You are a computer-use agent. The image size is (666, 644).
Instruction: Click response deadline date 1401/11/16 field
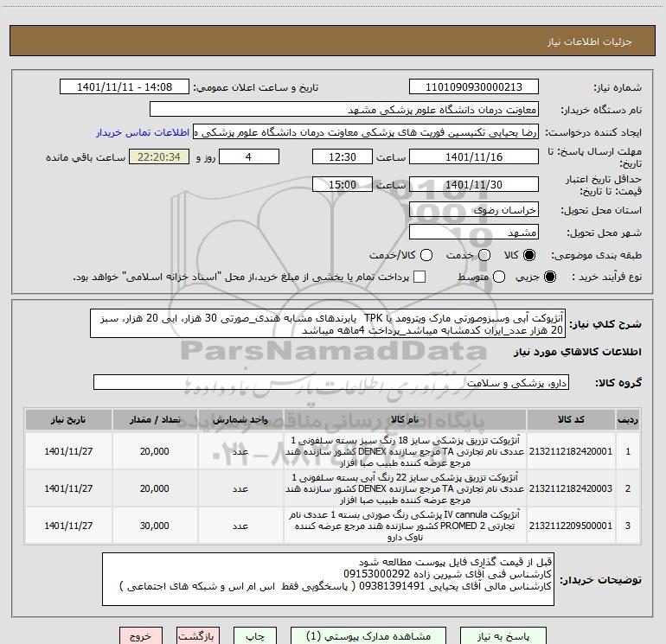474,157
